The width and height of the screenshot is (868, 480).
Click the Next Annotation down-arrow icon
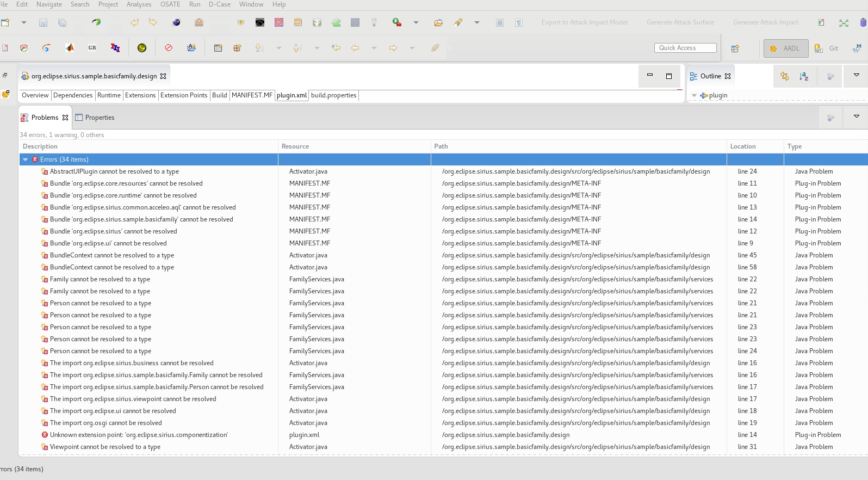[259, 48]
